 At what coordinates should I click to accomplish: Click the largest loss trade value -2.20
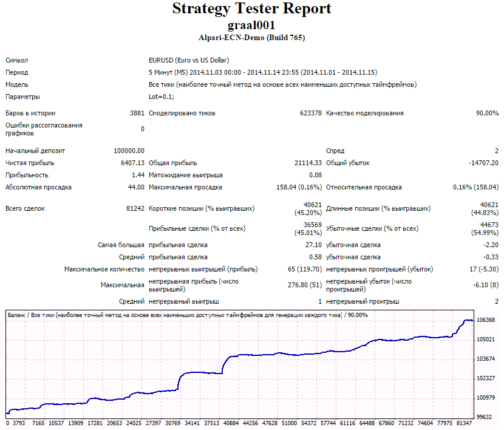[491, 245]
